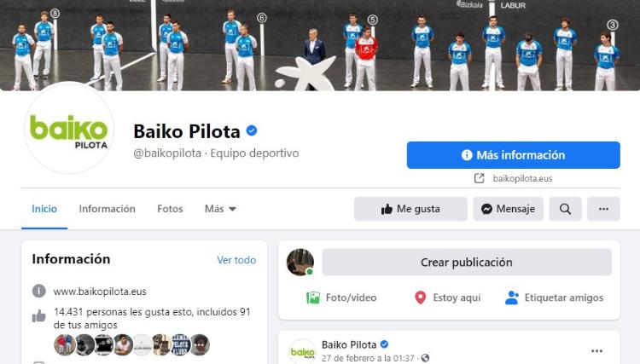Select the Inicio tab
Viewport: 640px width, 364px height.
(x=44, y=209)
